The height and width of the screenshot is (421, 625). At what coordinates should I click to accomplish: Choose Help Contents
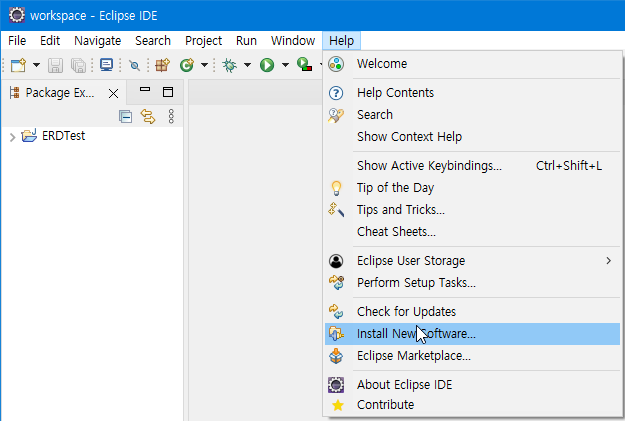click(x=472, y=93)
